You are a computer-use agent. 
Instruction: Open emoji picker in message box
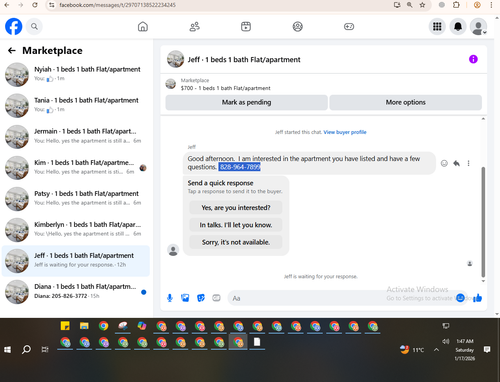pyautogui.click(x=460, y=298)
